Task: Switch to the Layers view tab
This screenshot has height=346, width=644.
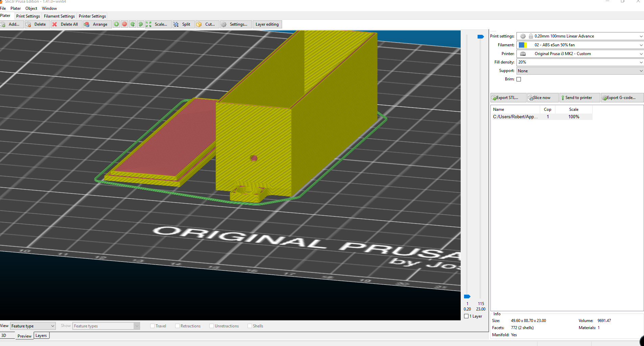Action: 41,336
